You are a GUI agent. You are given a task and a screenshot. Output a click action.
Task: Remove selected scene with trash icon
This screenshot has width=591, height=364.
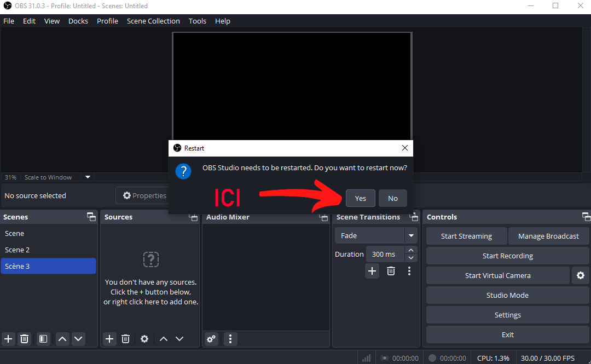click(x=25, y=339)
